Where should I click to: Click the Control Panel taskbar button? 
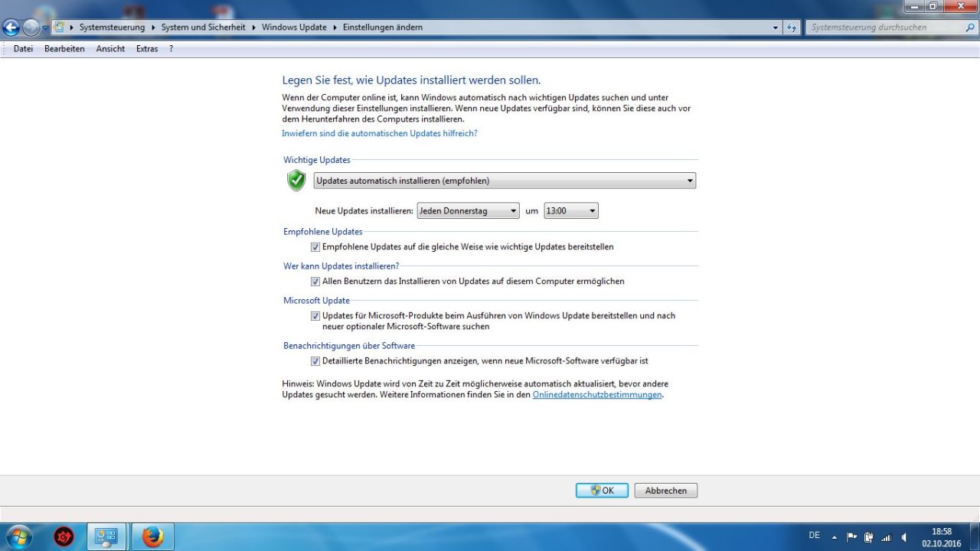(x=106, y=537)
